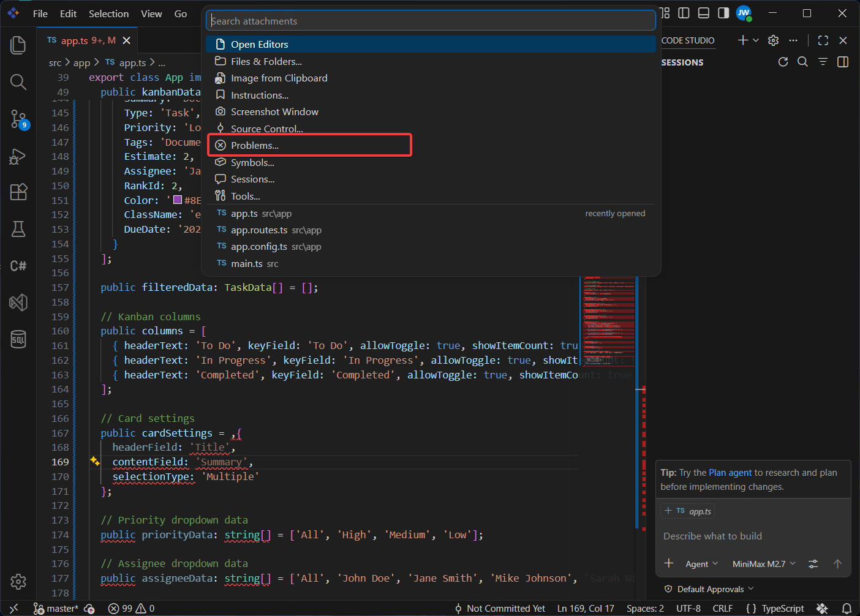This screenshot has height=616, width=860.
Task: Open the Extensions view
Action: tap(18, 192)
